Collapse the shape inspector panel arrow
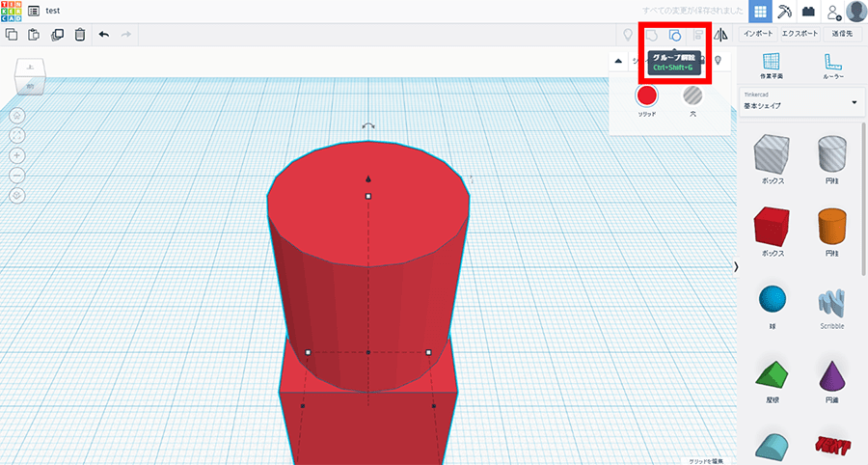This screenshot has height=465, width=868. coord(618,61)
